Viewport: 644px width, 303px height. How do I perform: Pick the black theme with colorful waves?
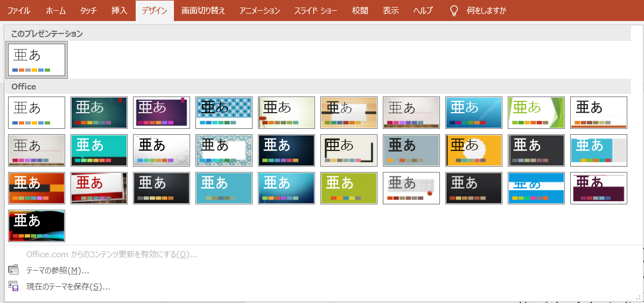pyautogui.click(x=37, y=226)
